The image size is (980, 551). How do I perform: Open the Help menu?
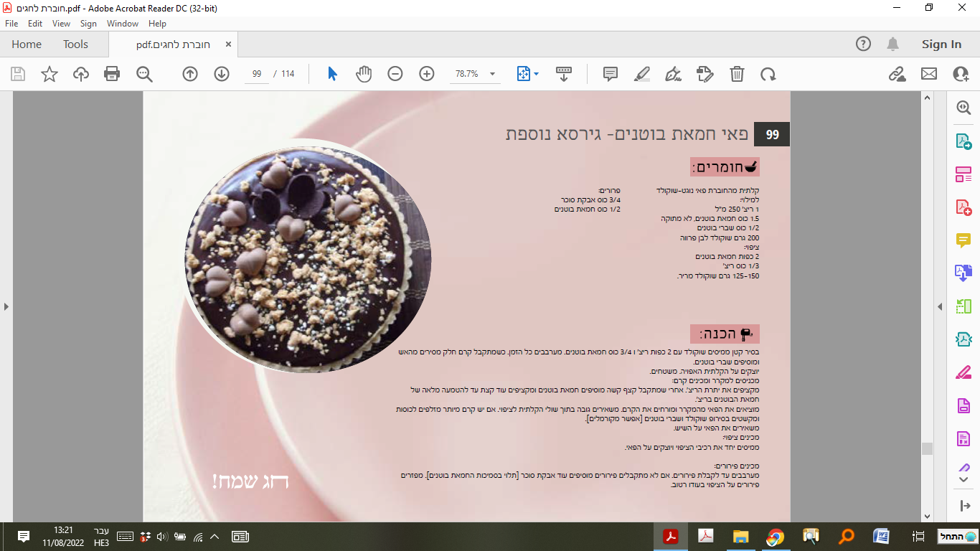tap(157, 24)
